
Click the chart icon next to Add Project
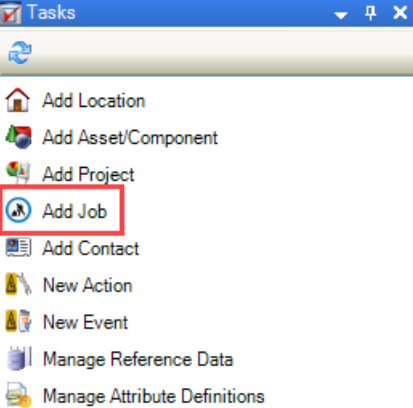(x=19, y=172)
